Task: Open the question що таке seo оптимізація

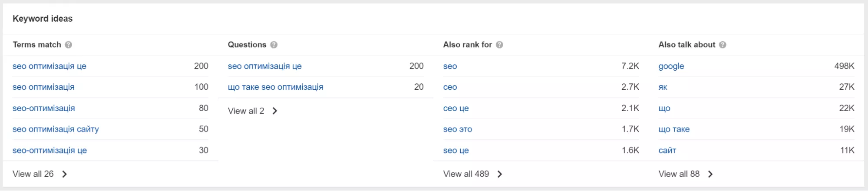Action: tap(275, 87)
